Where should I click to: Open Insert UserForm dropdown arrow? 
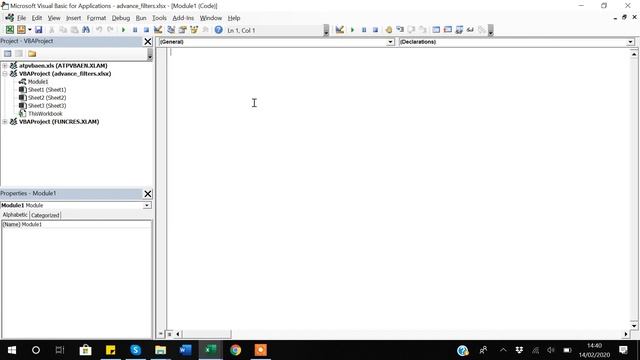coord(29,30)
